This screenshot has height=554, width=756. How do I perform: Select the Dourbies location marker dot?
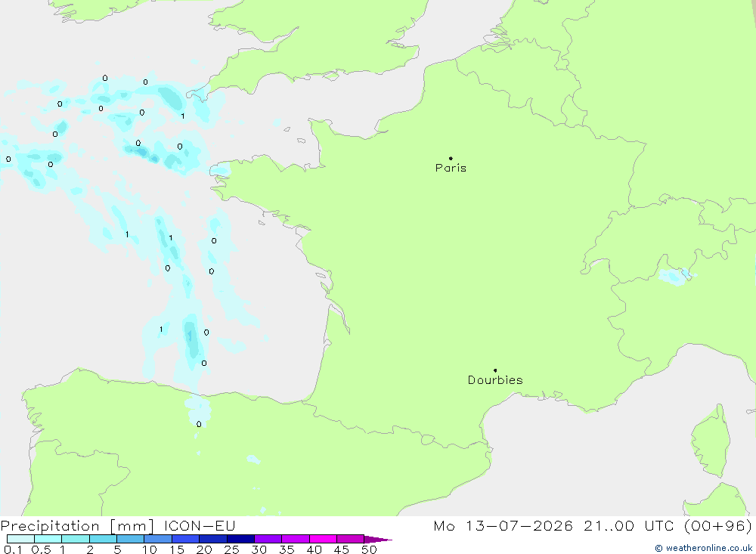coord(495,370)
